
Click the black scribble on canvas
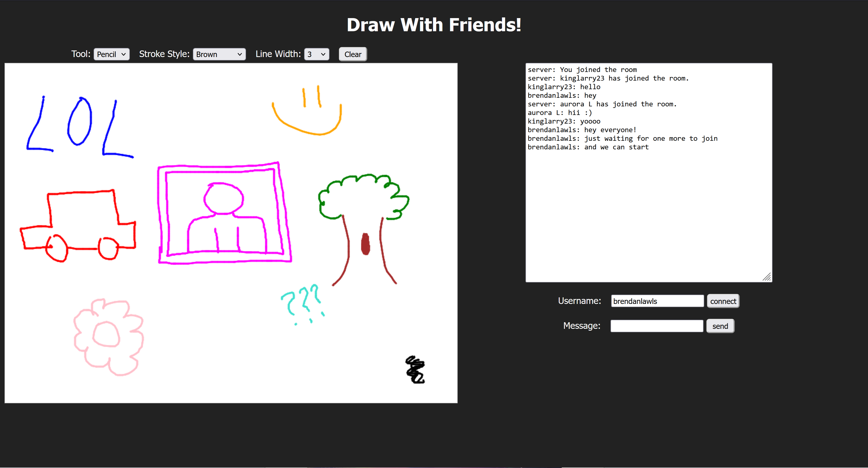pos(415,370)
